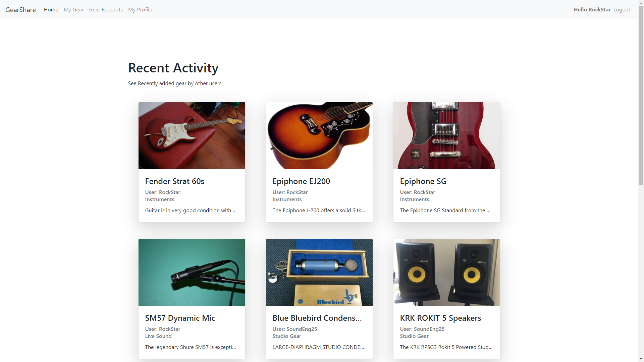Click the Epiphone SG card title
644x362 pixels.
[423, 181]
